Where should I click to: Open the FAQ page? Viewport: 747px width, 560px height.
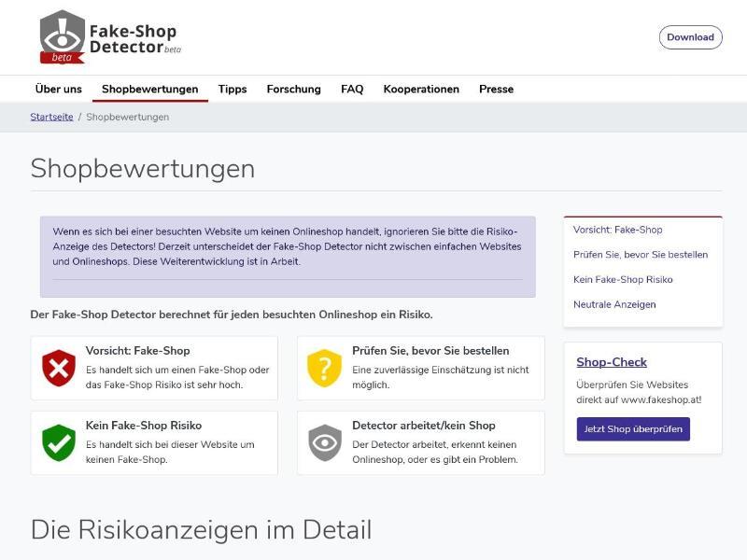pyautogui.click(x=351, y=89)
